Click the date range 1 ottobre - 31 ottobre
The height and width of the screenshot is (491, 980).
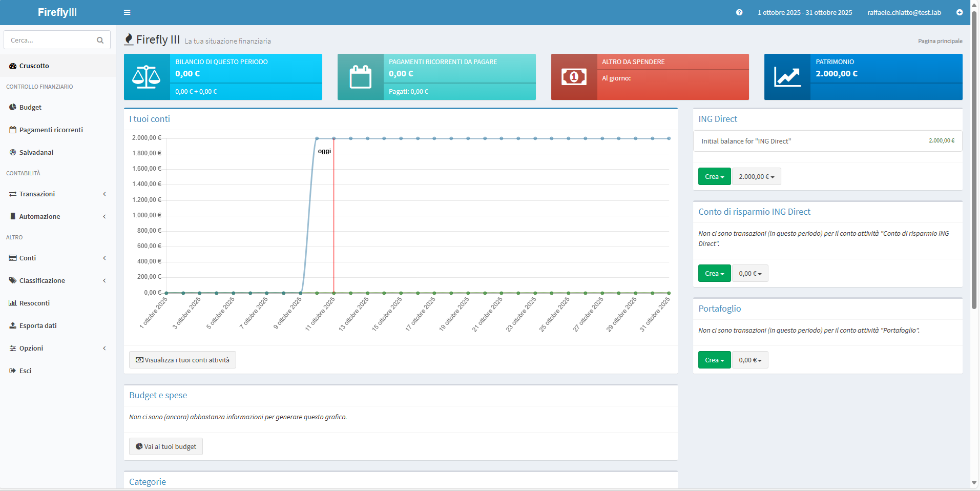(x=805, y=12)
